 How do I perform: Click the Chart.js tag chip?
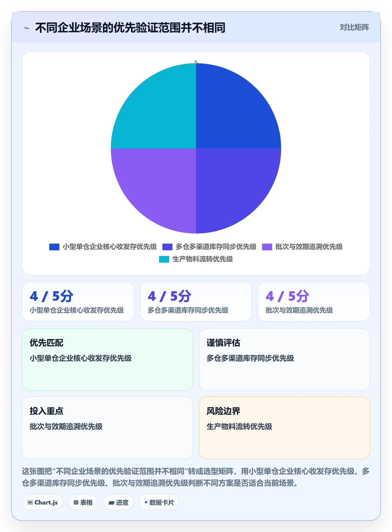[43, 502]
